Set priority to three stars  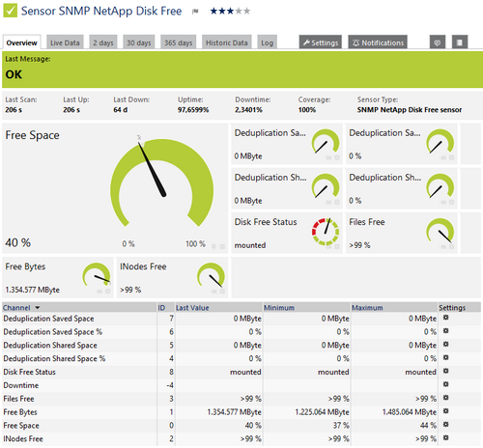[230, 12]
